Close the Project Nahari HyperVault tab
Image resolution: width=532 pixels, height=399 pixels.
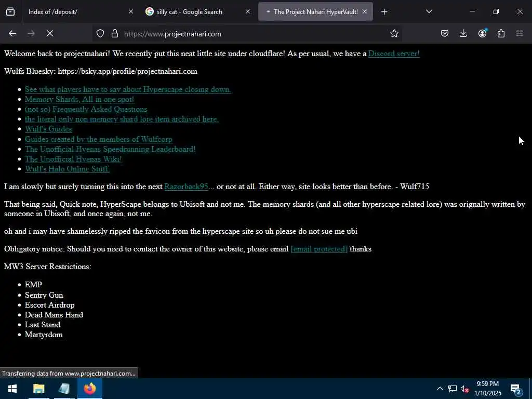coord(364,11)
